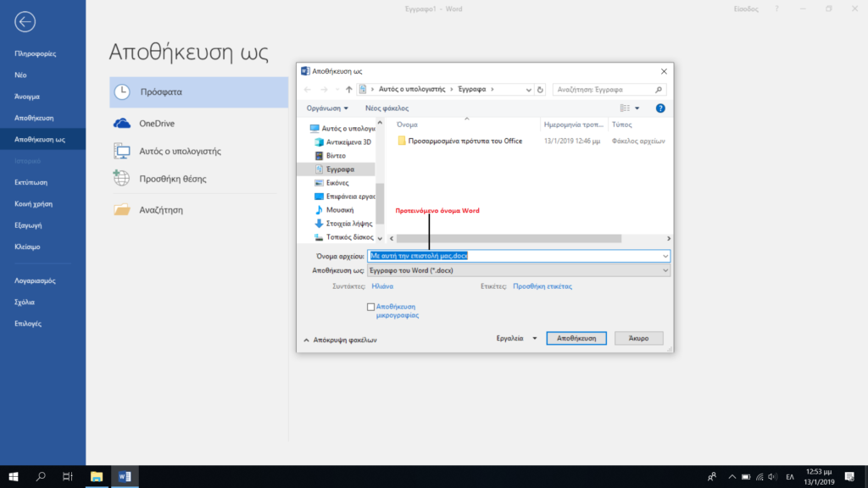Click the Word icon on the taskbar
Image resolution: width=868 pixels, height=488 pixels.
[125, 476]
